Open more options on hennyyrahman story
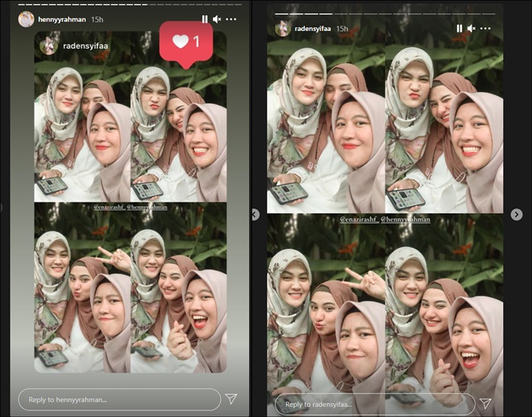532x417 pixels. pyautogui.click(x=231, y=19)
